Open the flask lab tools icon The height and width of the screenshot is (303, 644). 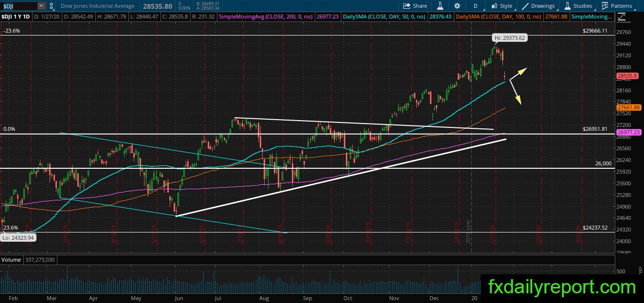coord(440,6)
